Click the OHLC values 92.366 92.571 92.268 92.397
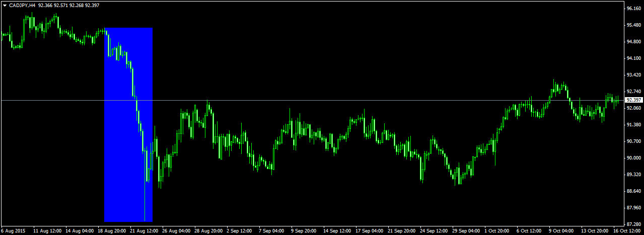The height and width of the screenshot is (235, 644). [68, 5]
